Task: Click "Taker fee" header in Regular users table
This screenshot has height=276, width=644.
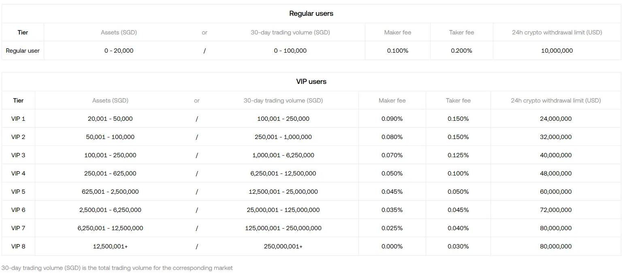Action: click(x=461, y=32)
